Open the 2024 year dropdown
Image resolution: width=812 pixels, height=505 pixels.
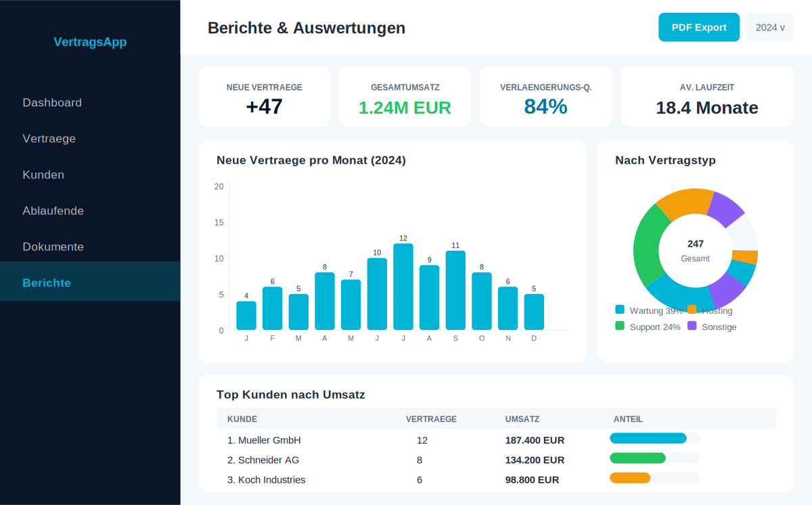click(770, 28)
